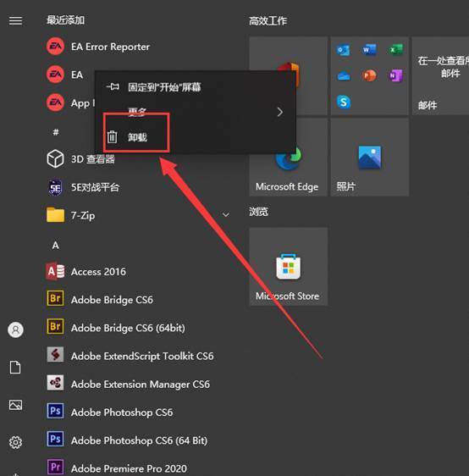The height and width of the screenshot is (476, 469).
Task: Expand the 7-Zip folder chevron
Action: coord(226,215)
